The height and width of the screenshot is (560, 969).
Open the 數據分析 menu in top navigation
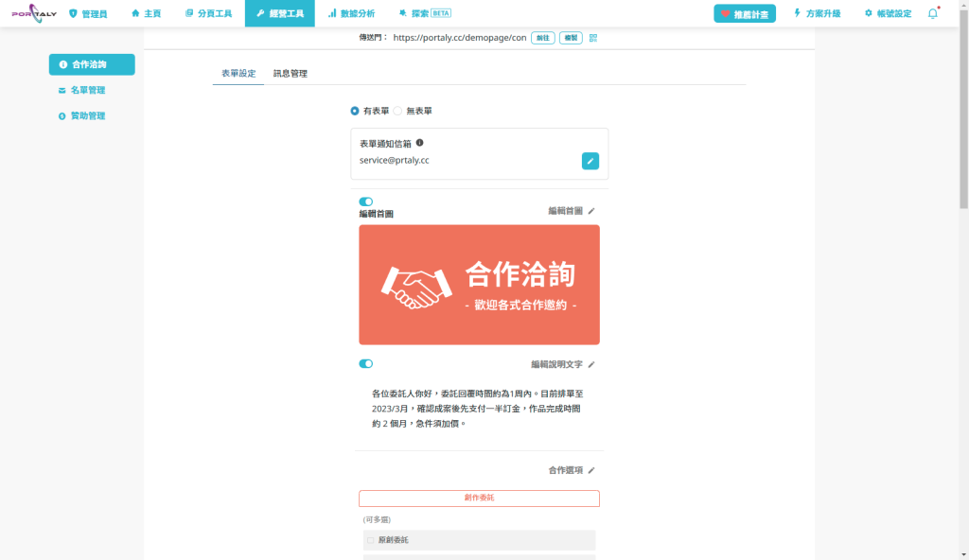coord(351,13)
